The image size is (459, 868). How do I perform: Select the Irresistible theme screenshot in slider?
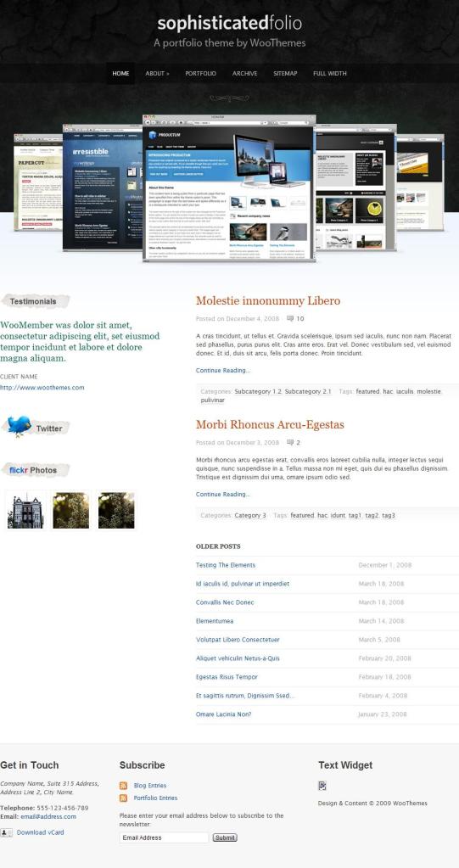[103, 187]
